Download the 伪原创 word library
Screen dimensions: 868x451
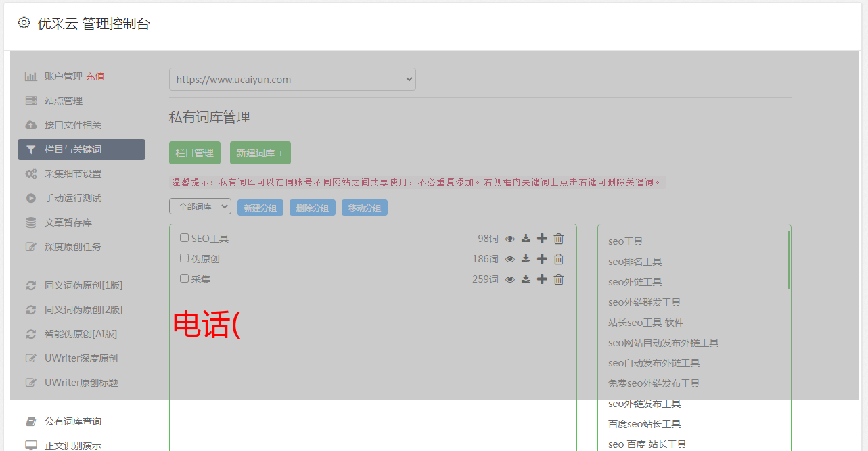tap(526, 259)
